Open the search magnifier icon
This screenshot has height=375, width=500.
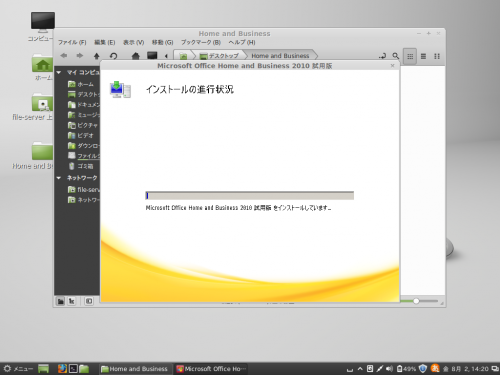[x=395, y=56]
